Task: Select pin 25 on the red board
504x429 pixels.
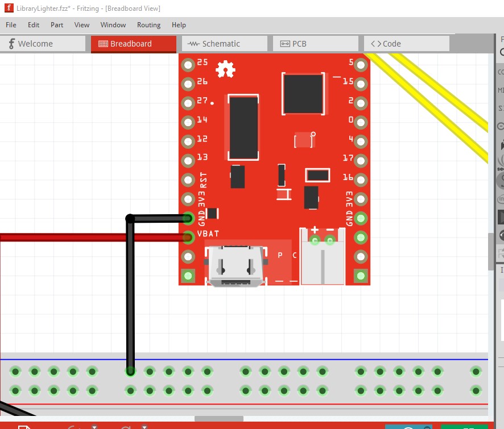Action: pos(188,65)
